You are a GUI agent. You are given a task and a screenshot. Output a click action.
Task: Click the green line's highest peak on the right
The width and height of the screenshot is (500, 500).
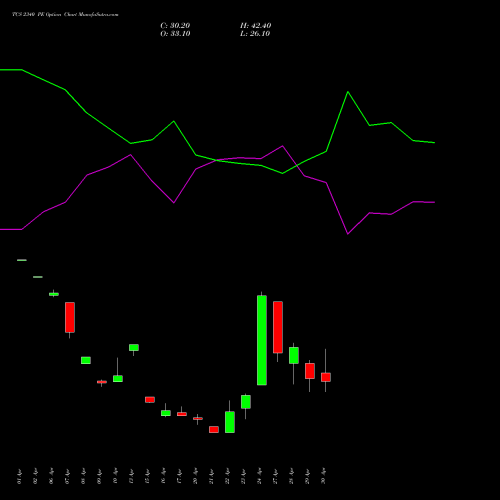[348, 92]
